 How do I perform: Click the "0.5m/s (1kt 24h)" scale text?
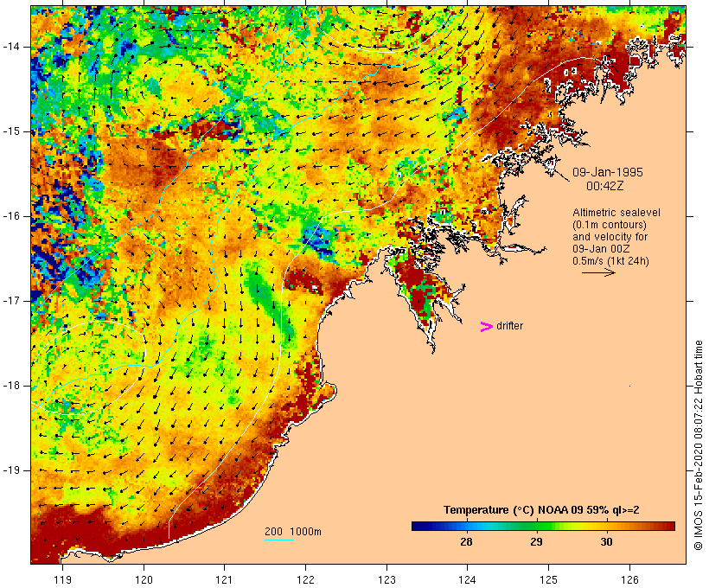pyautogui.click(x=611, y=261)
